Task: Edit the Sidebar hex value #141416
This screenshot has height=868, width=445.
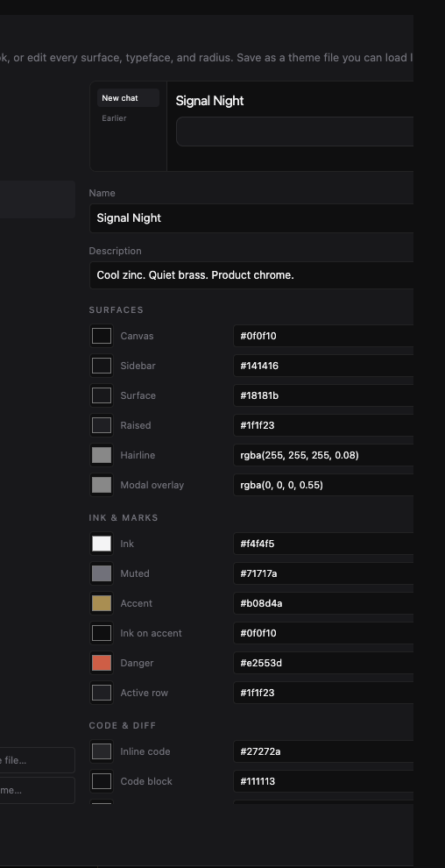Action: (323, 366)
